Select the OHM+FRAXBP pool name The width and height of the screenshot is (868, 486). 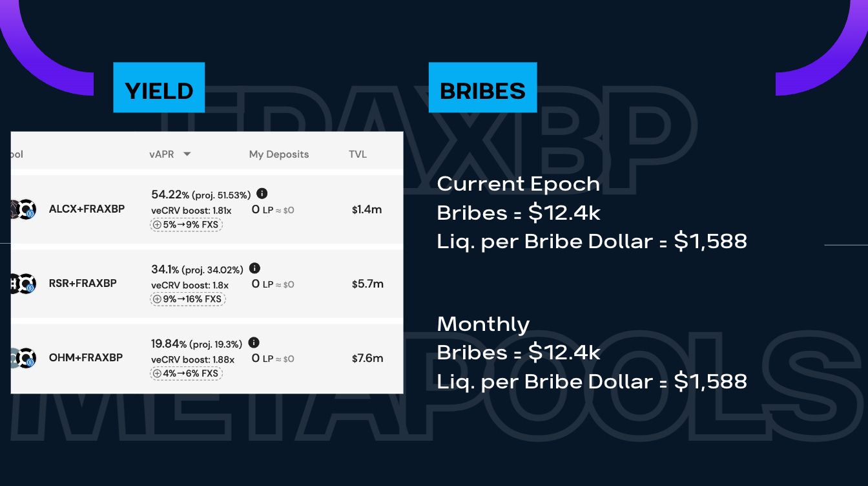(x=86, y=358)
